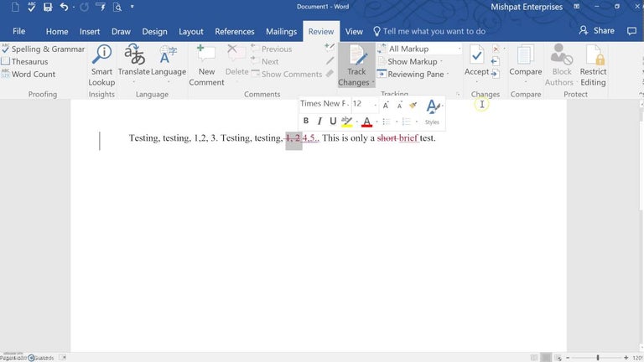Viewport: 644px width, 362px height.
Task: Expand Customize Quick Access Toolbar arrow
Action: (x=132, y=7)
